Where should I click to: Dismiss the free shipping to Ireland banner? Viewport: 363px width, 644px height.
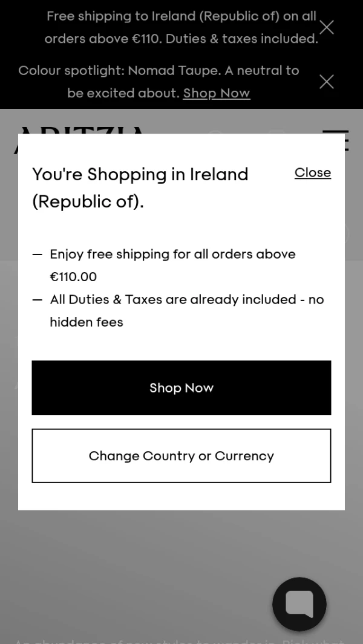(326, 27)
